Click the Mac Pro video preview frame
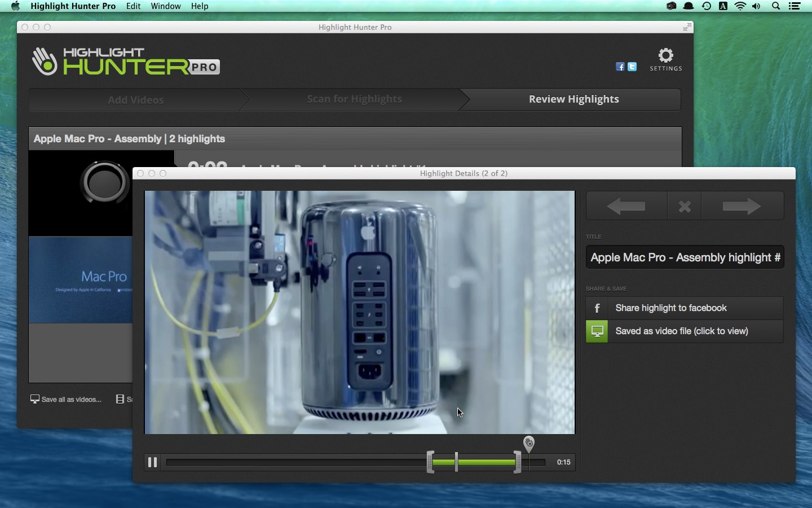Screen dimensions: 812x508 pos(360,312)
